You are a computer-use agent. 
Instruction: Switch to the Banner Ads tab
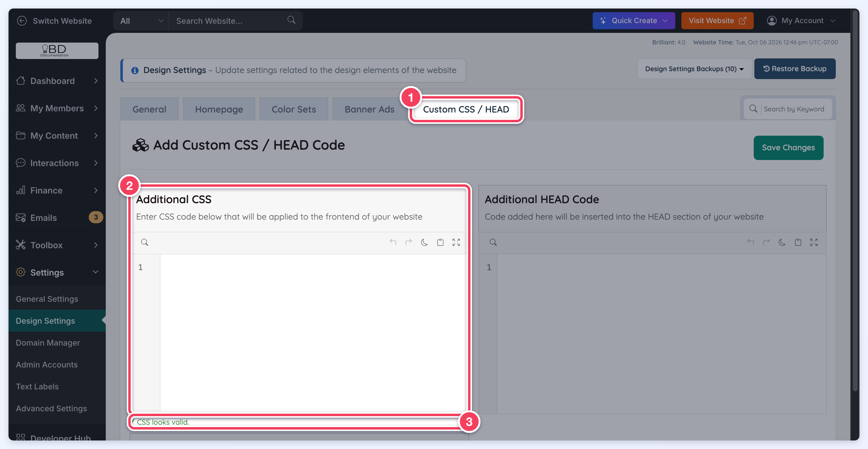369,109
